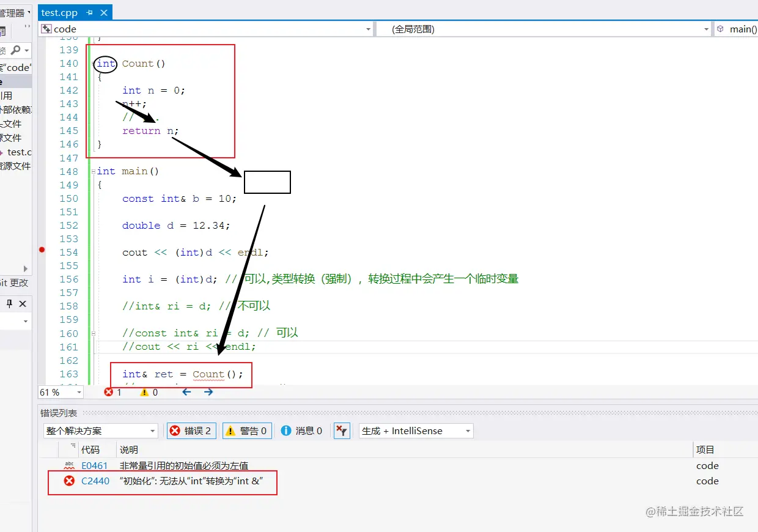Open the main() member dropdown
The width and height of the screenshot is (758, 532).
pos(736,29)
